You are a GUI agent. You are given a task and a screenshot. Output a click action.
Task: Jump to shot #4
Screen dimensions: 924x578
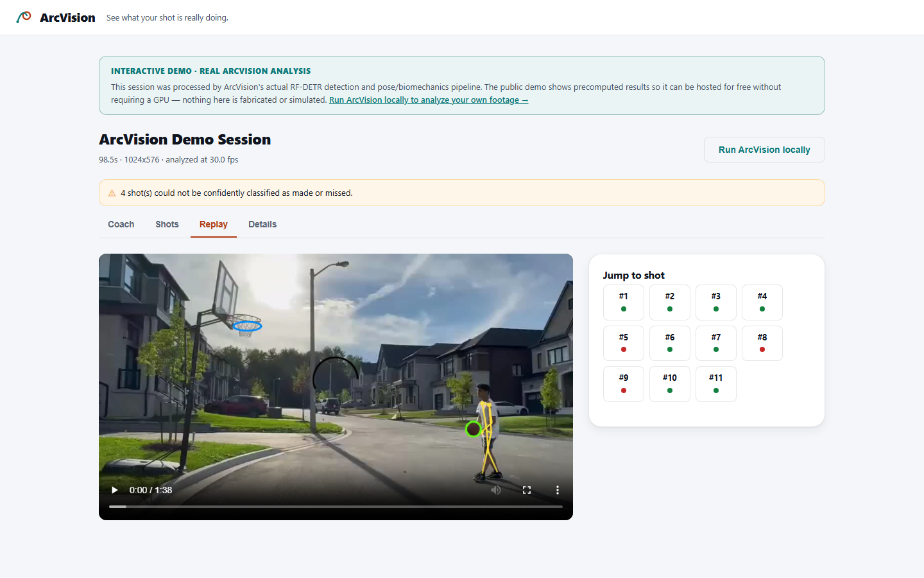click(x=762, y=302)
